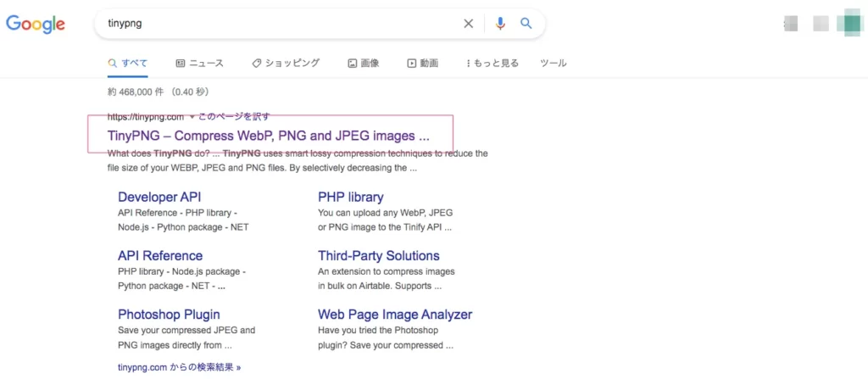Open the Developer API sitelink
Viewport: 868px width, 379px height.
click(x=159, y=197)
